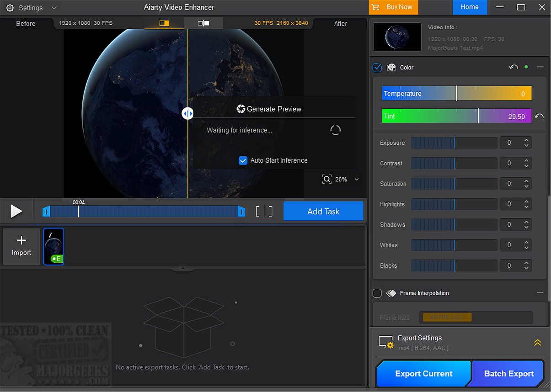Click the compare split handle
The height and width of the screenshot is (392, 551).
[x=187, y=113]
